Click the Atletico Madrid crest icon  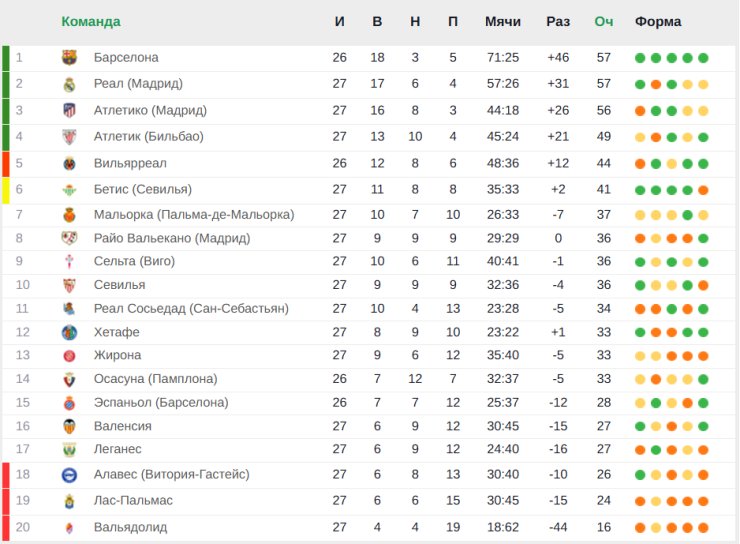69,110
